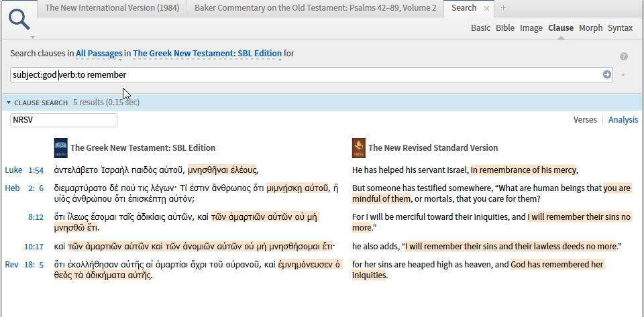Open the Heb 2:6 reference
644x317 pixels.
24,188
